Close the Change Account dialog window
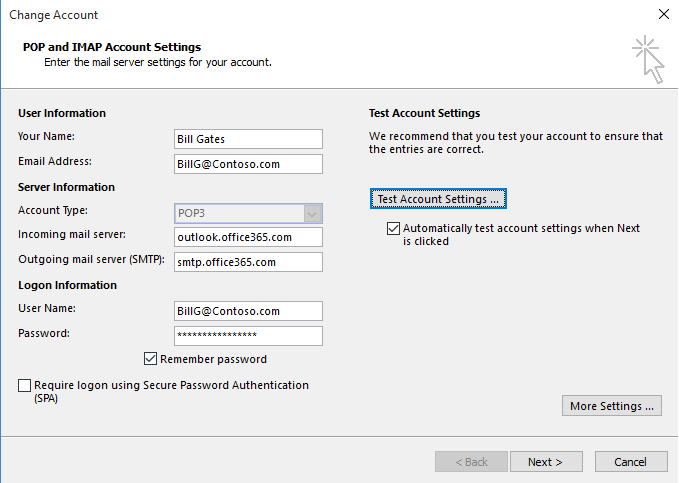The image size is (679, 483). pos(663,15)
